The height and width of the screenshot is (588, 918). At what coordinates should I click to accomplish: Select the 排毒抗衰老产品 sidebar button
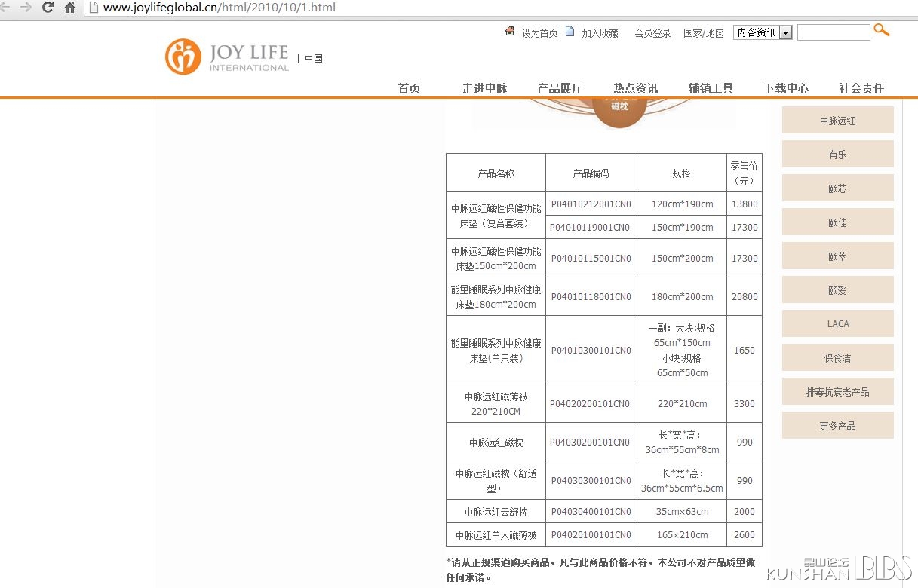point(838,392)
